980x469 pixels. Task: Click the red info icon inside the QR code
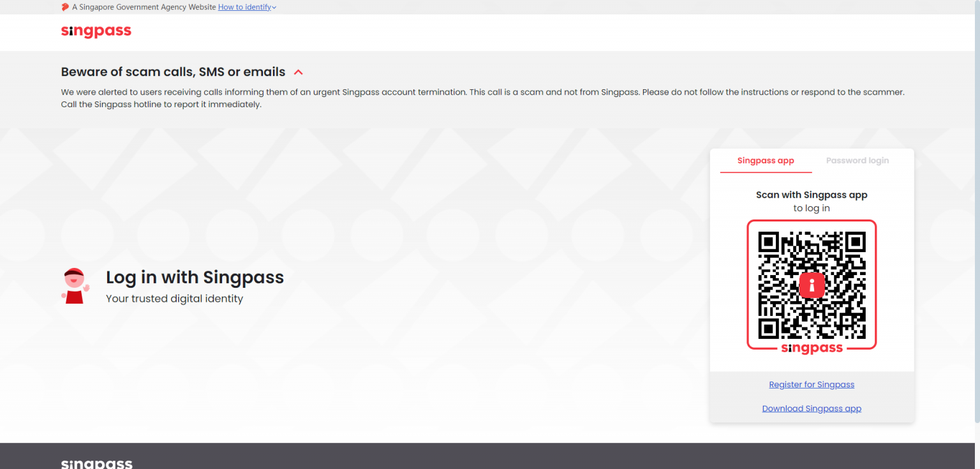tap(812, 285)
